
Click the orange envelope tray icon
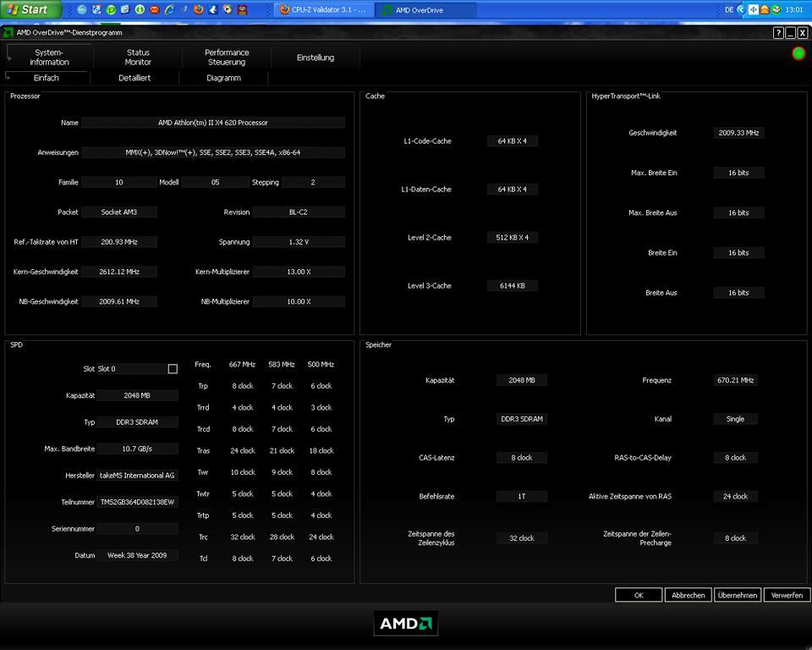(x=765, y=9)
